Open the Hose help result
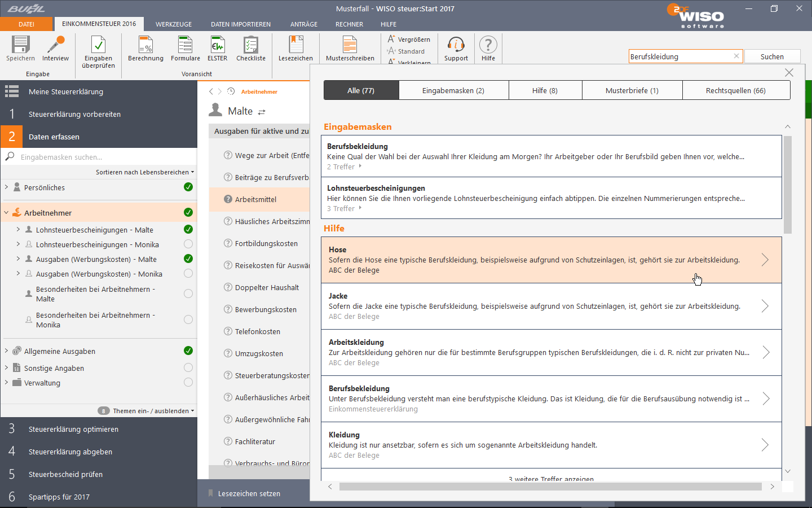 [x=551, y=260]
